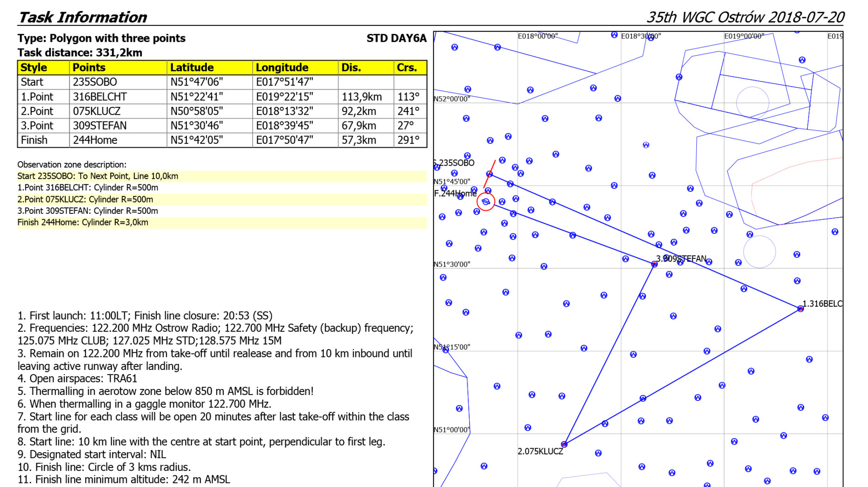Select the 113,9km distance cell
This screenshot has width=868, height=487.
[x=361, y=97]
